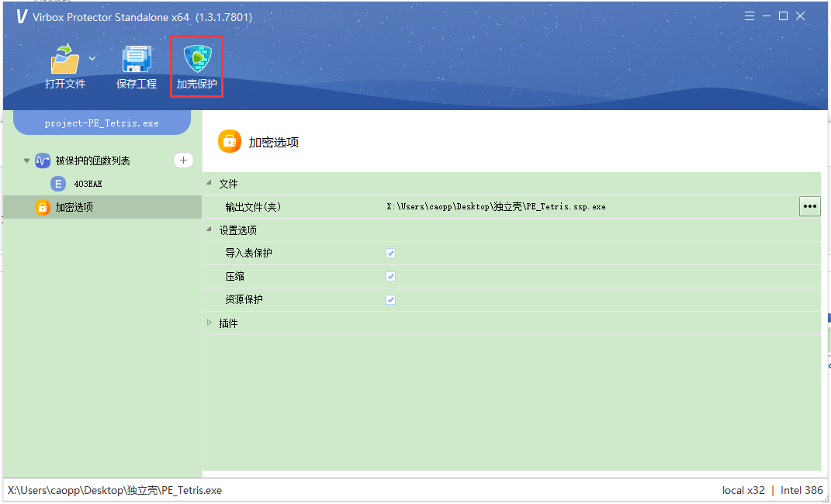Viewport: 831px width, 504px height.
Task: Toggle the 资源保护 checkbox
Action: (391, 300)
